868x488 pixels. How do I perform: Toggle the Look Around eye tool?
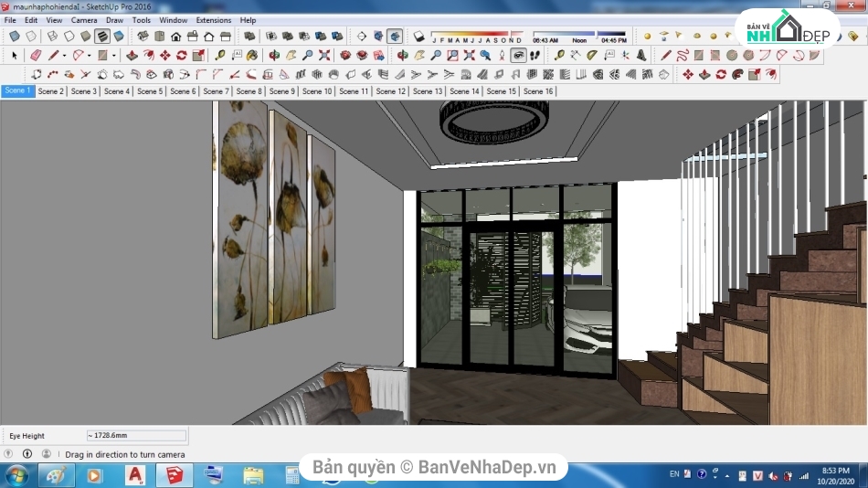[x=519, y=56]
